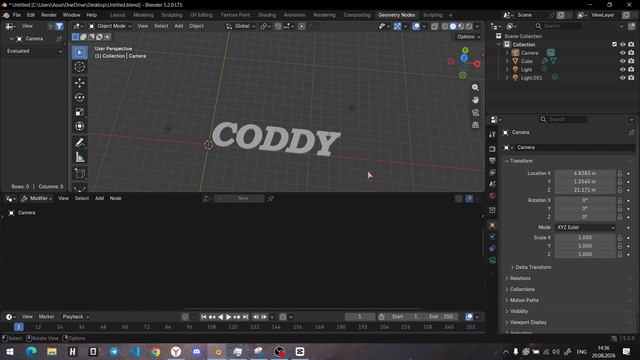Screen dimensions: 640x360
Task: Open the timeline Playback menu
Action: click(75, 317)
